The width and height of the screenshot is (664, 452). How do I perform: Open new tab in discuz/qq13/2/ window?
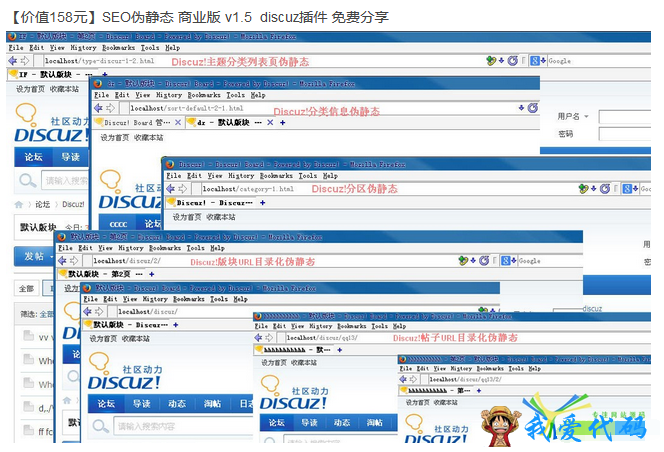(x=479, y=391)
